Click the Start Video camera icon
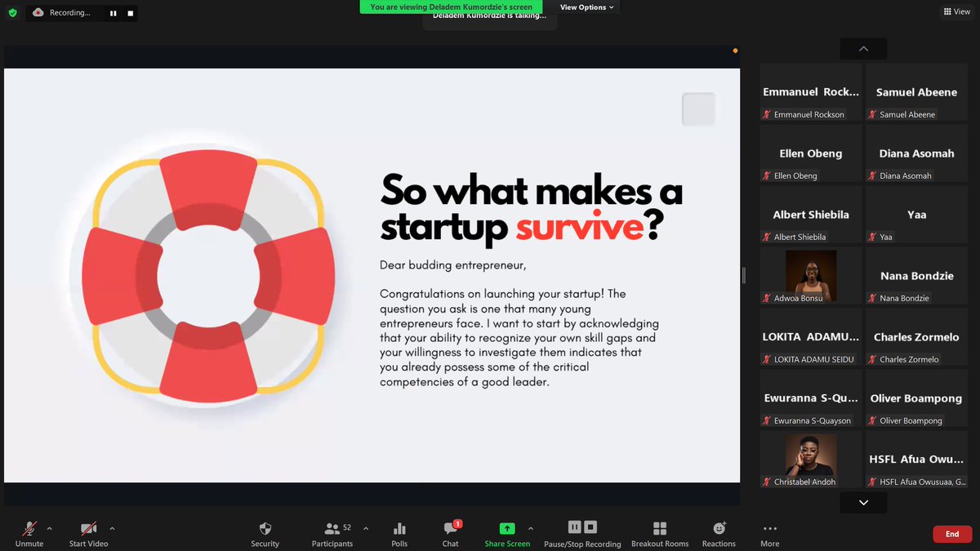This screenshot has height=551, width=980. pyautogui.click(x=88, y=528)
